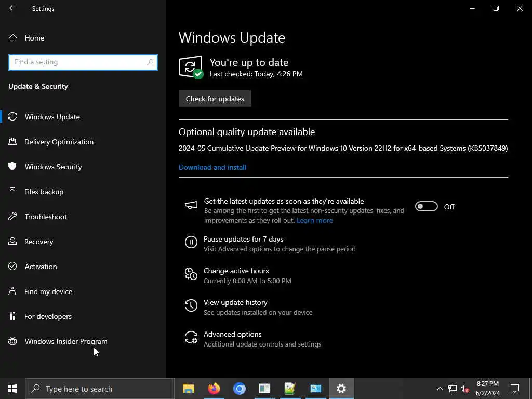The height and width of the screenshot is (399, 532).
Task: Click the pause icon for Pause updates
Action: pyautogui.click(x=191, y=242)
